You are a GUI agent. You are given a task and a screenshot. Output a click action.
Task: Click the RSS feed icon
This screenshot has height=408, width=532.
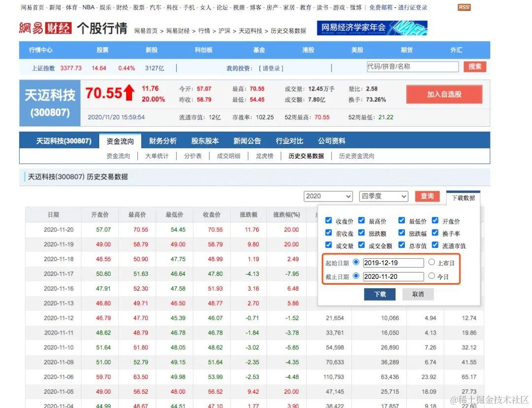click(464, 7)
